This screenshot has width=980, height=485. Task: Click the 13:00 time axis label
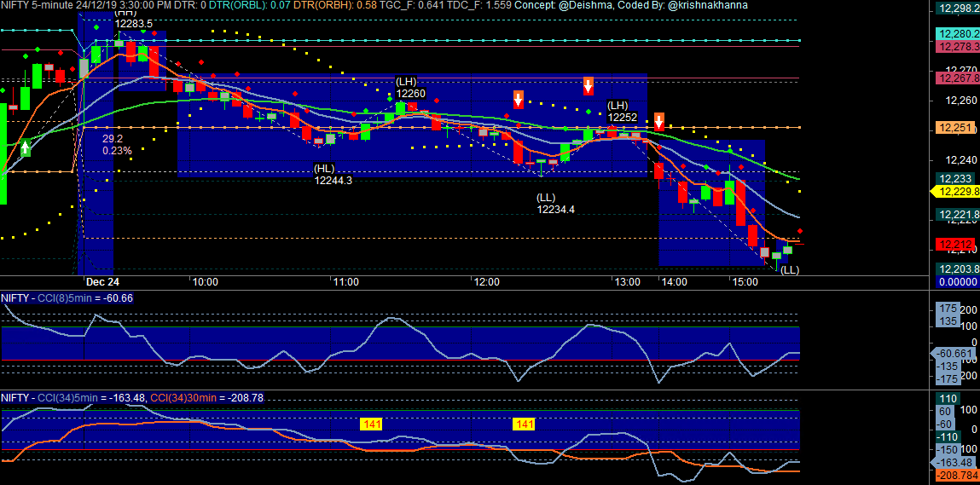point(627,282)
